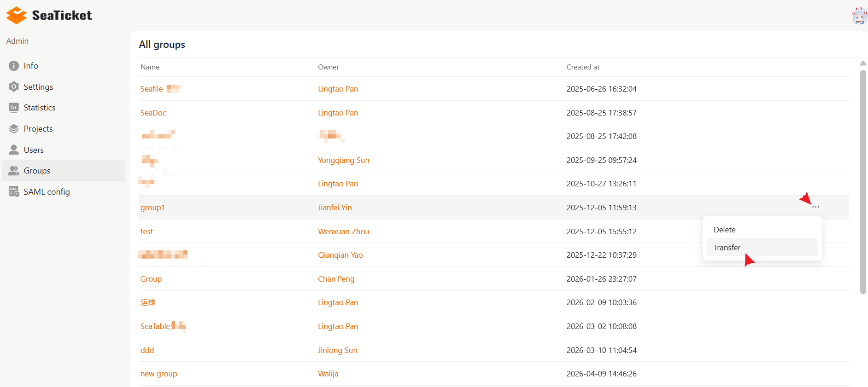Open owner Qianqian Yao profile

coord(340,255)
